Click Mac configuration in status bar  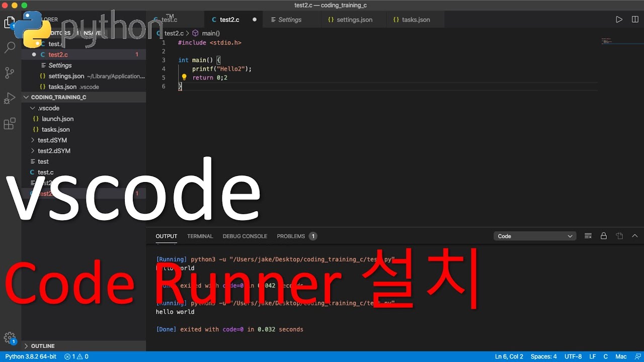[621, 356]
